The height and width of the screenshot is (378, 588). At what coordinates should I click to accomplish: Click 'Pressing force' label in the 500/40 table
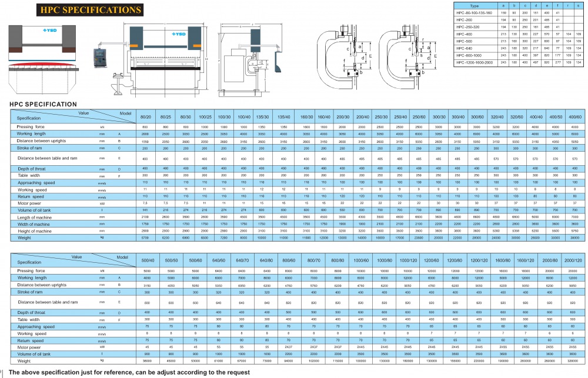31,271
